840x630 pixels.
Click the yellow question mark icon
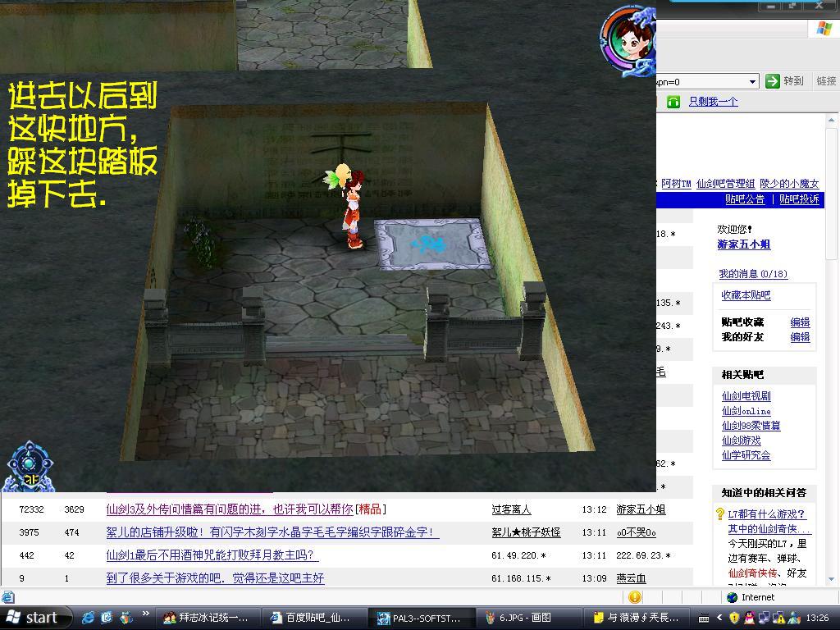[x=720, y=514]
